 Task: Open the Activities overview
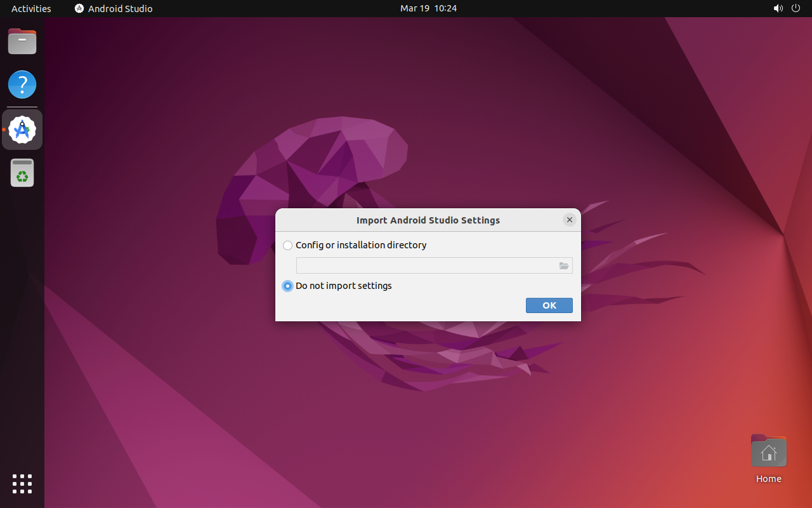pos(31,8)
